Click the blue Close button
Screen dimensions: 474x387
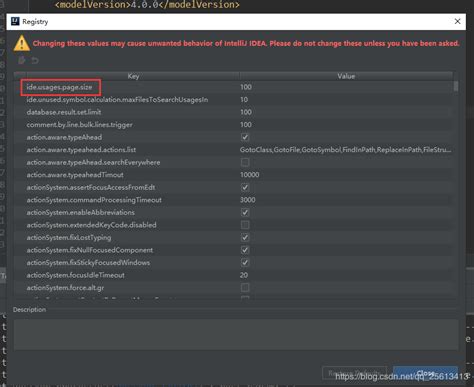[425, 373]
